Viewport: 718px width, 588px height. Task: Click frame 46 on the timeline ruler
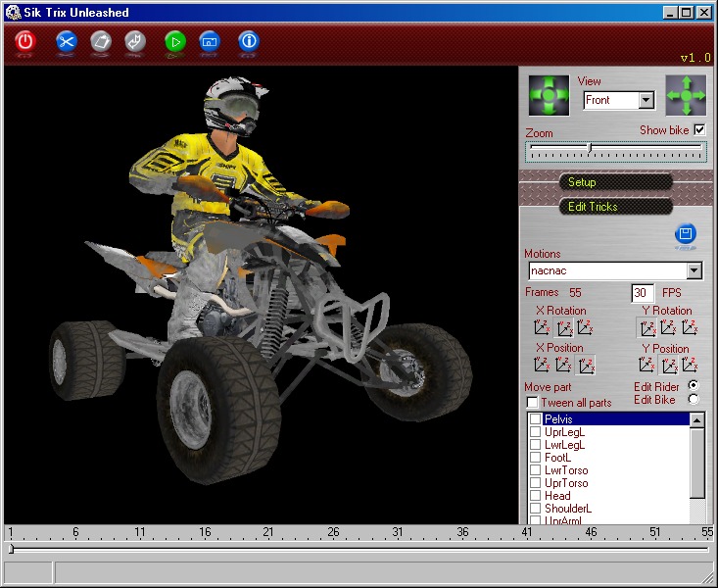pyautogui.click(x=591, y=531)
